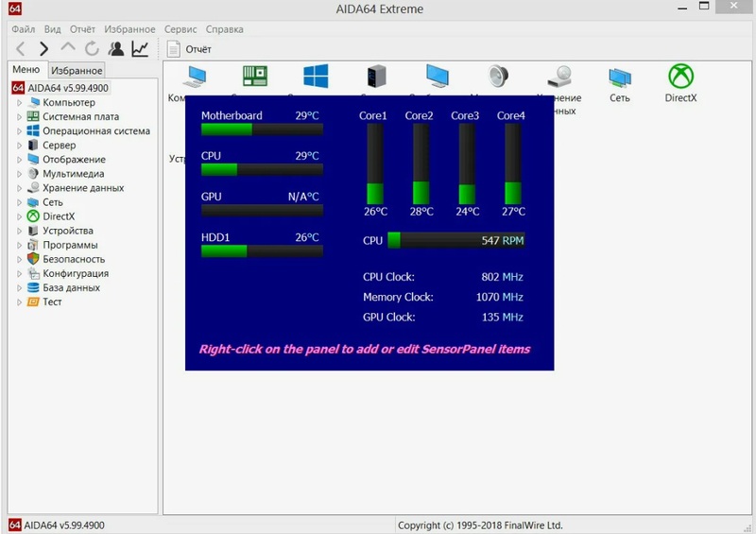Click the Core2 vertical temperature gauge
This screenshot has width=756, height=534.
(421, 164)
